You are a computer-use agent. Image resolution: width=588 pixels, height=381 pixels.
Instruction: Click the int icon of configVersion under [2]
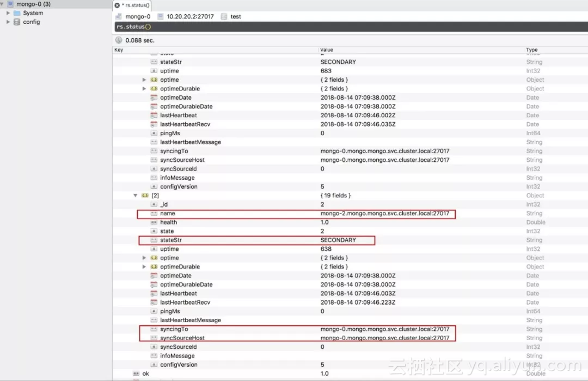[x=154, y=365]
